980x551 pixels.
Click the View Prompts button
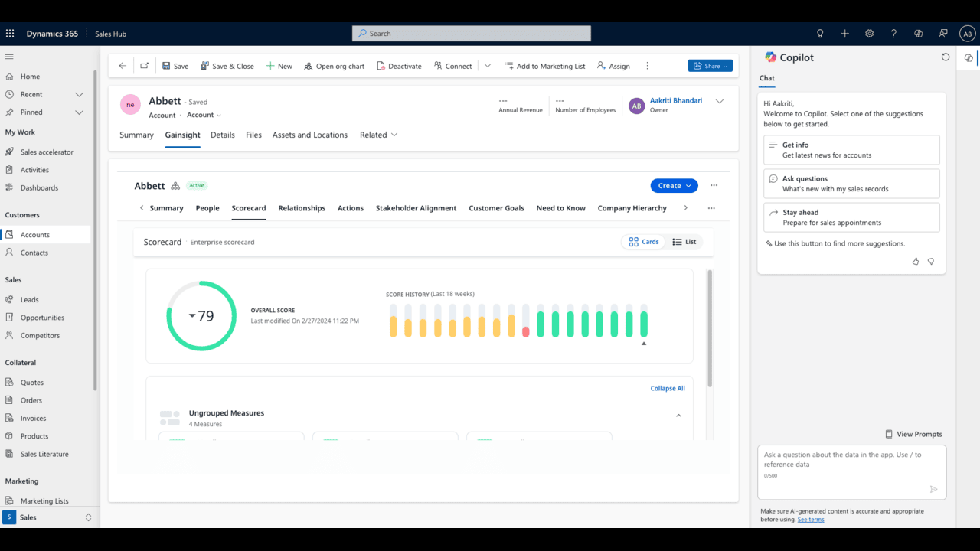pos(913,434)
